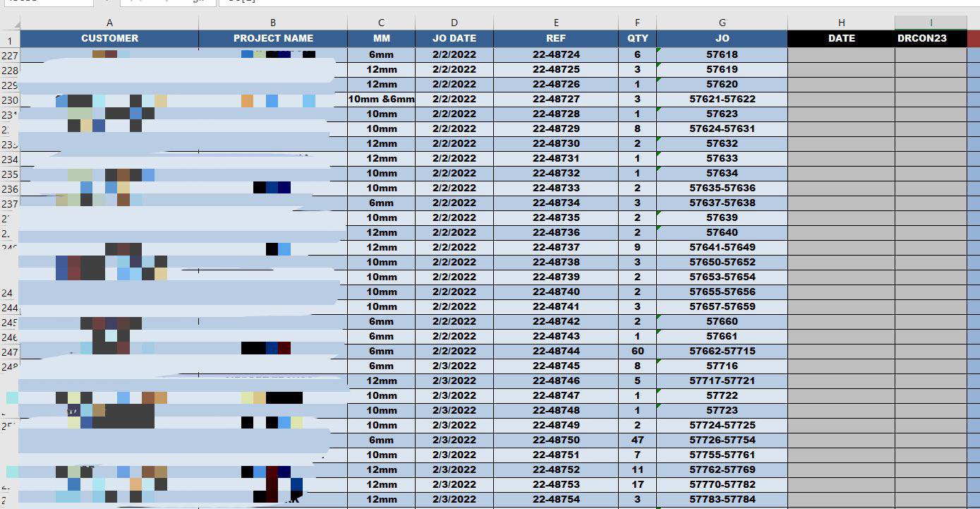Screen dimensions: 980x509
Task: Select row 228 via its row number
Action: tap(10, 70)
